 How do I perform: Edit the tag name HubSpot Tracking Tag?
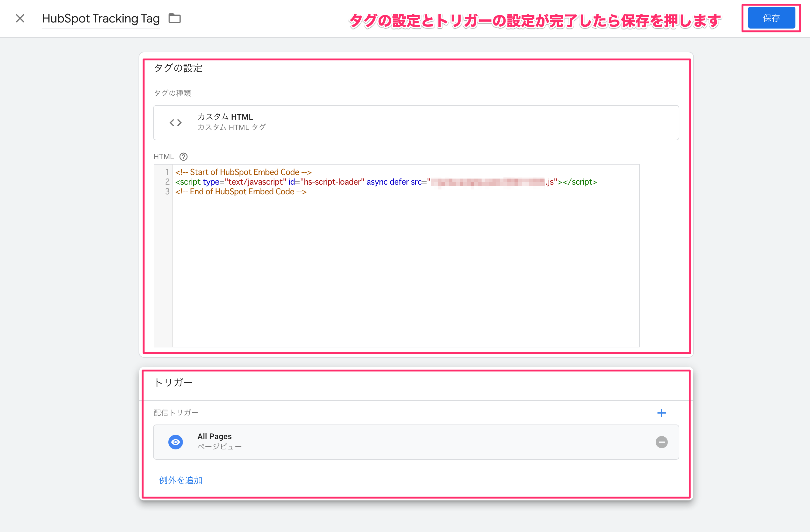click(x=101, y=18)
